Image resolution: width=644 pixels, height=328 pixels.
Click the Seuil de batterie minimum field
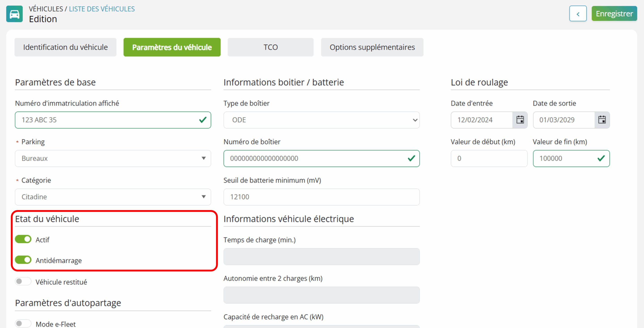click(322, 197)
